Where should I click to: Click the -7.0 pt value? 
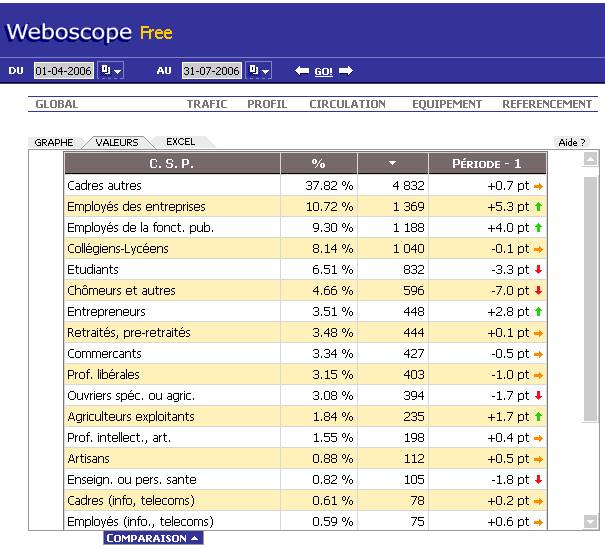[510, 291]
